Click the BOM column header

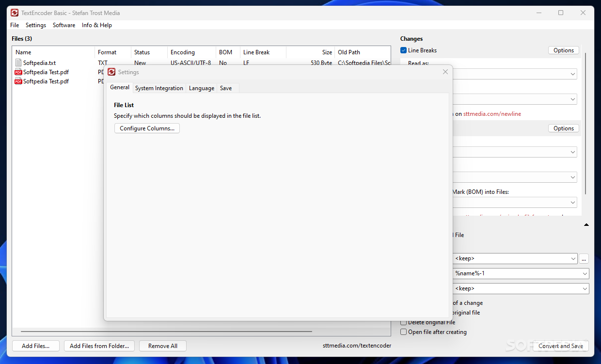(228, 52)
